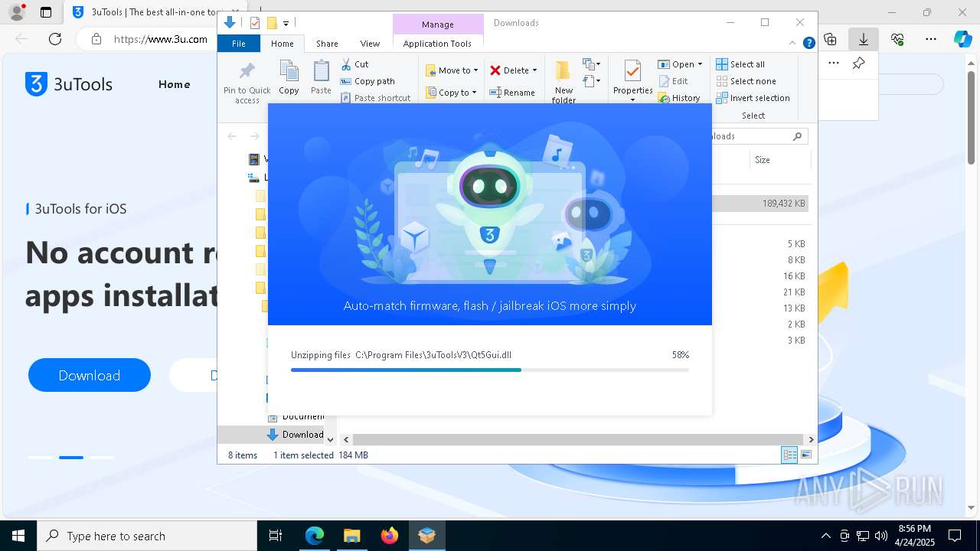Click Rename in the ribbon

512,93
